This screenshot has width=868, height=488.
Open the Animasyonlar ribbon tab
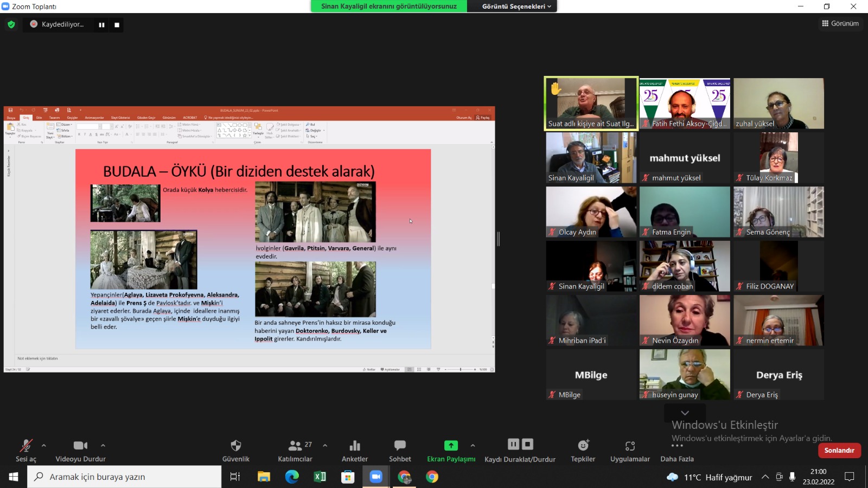coord(94,118)
